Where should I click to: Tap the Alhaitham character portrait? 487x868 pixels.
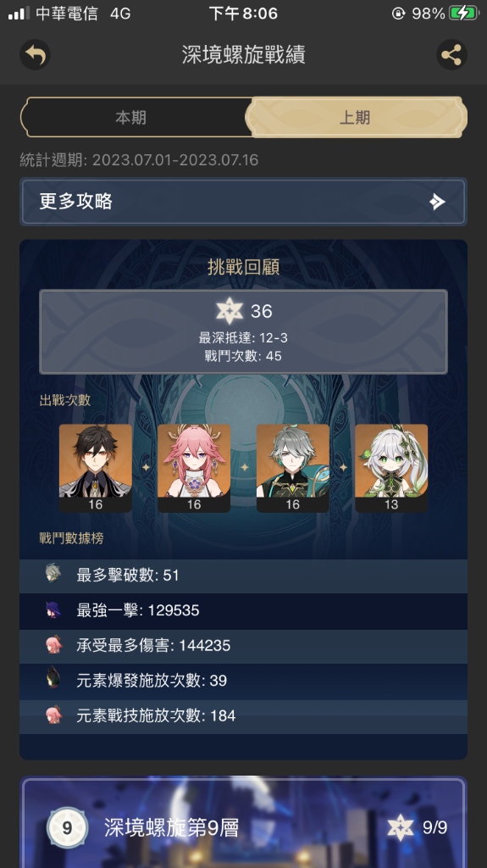pos(293,468)
